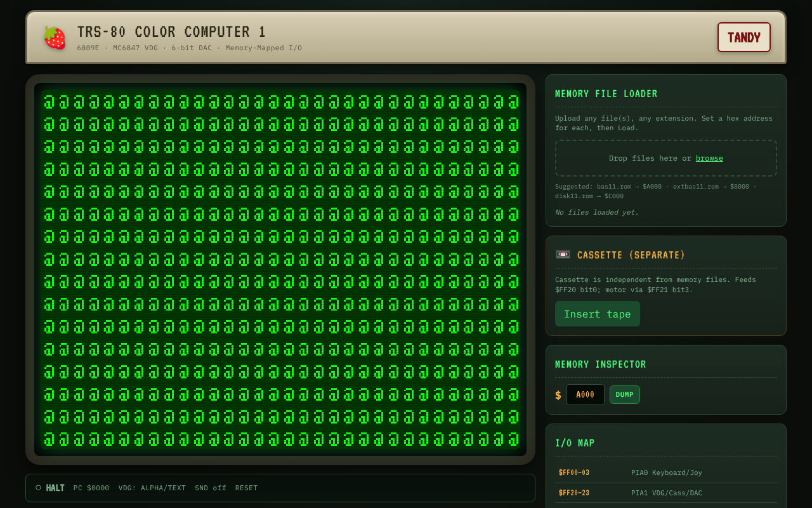Click the dollar sign address prefix

[558, 395]
